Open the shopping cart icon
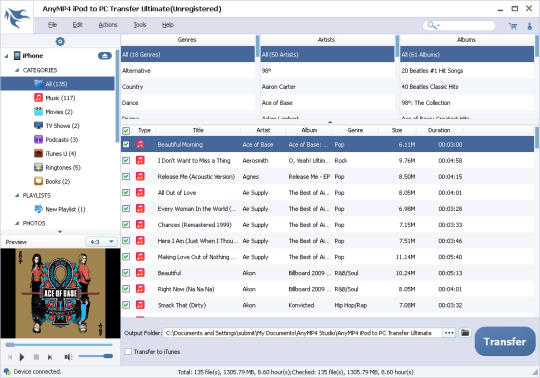The height and width of the screenshot is (378, 540). coord(513,26)
